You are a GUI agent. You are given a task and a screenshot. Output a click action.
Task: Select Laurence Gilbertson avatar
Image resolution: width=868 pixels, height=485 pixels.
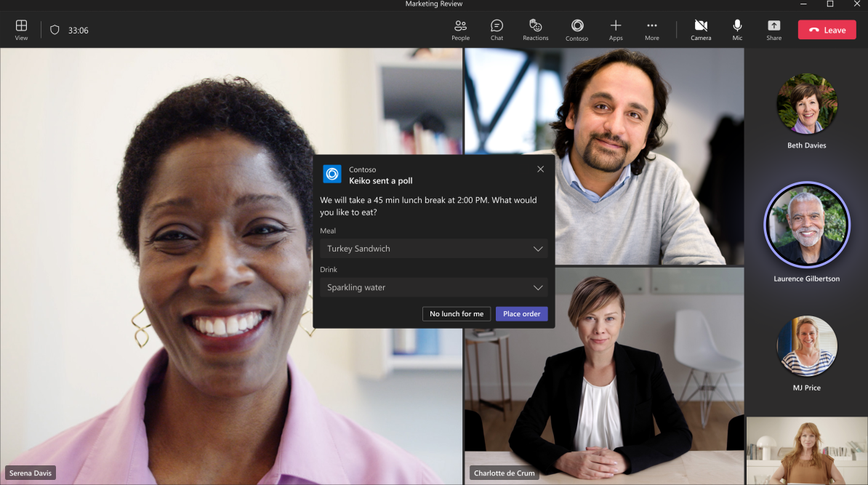pos(806,225)
